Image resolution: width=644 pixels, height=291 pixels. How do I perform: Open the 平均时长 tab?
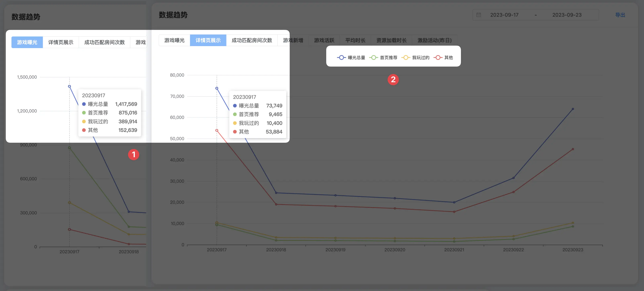pos(355,40)
